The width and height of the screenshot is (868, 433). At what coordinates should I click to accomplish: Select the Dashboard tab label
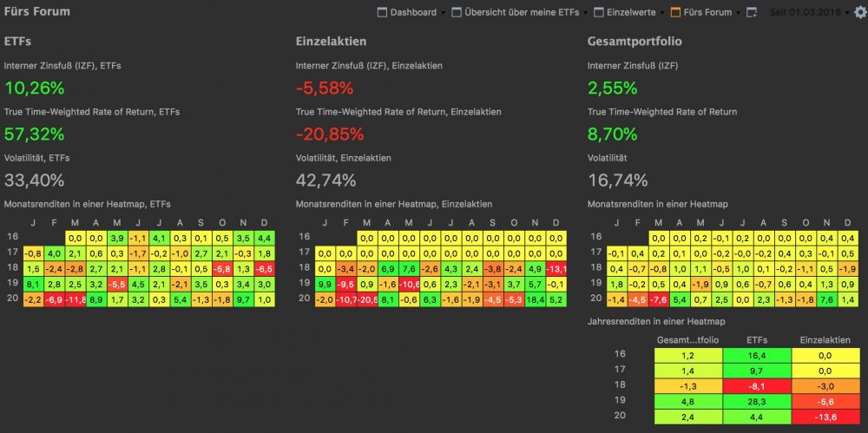413,12
